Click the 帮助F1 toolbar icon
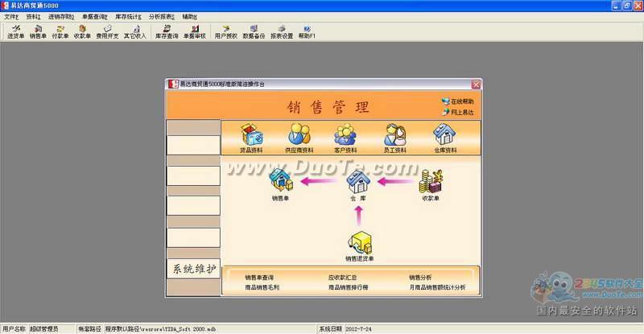Viewport: 644px width, 334px height. click(307, 31)
